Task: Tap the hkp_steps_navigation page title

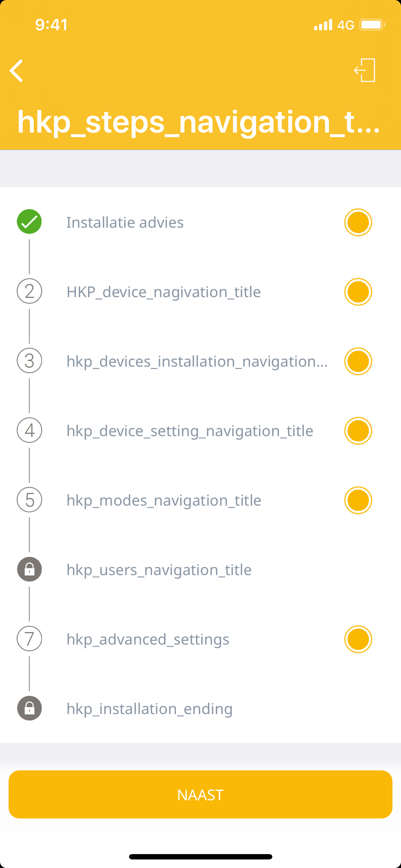Action: coord(199,122)
